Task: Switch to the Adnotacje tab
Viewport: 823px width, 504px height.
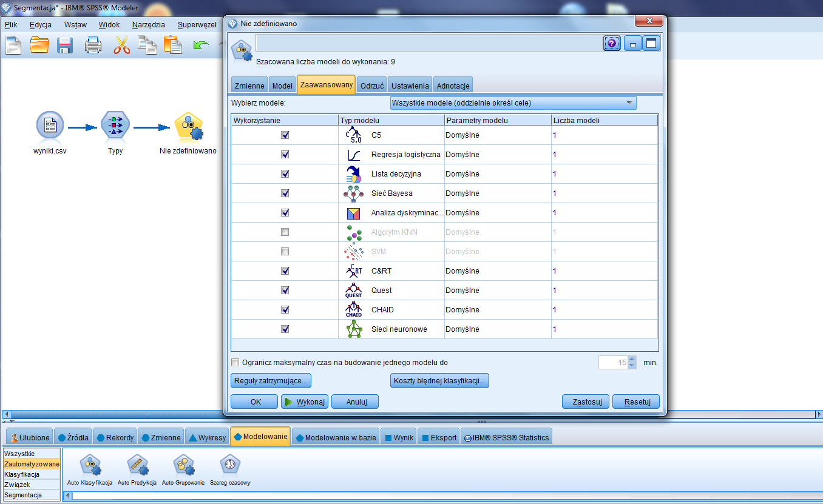Action: 453,86
